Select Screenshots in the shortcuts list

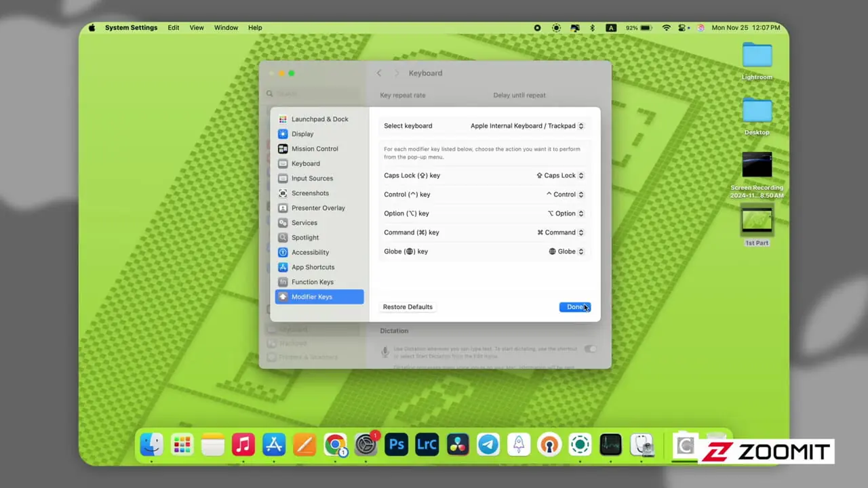pyautogui.click(x=319, y=193)
